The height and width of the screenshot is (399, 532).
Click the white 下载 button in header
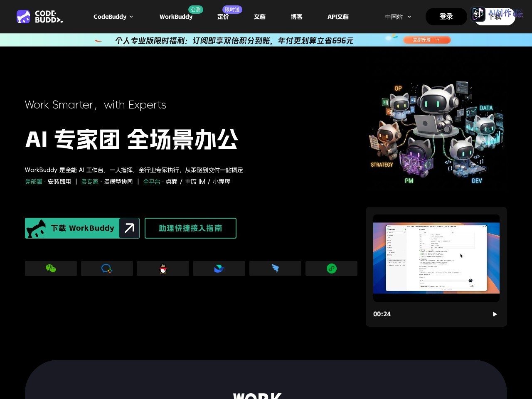click(495, 17)
